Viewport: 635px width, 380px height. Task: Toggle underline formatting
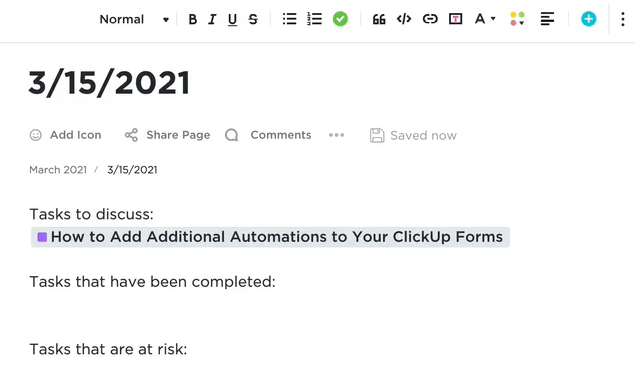[232, 19]
